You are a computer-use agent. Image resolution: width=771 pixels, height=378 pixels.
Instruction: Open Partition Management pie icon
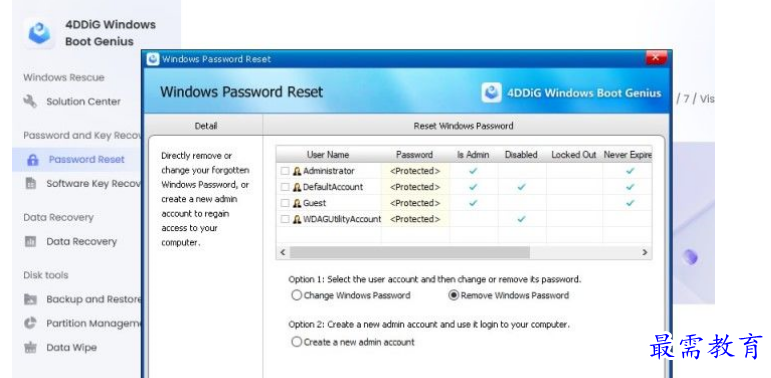(x=30, y=323)
